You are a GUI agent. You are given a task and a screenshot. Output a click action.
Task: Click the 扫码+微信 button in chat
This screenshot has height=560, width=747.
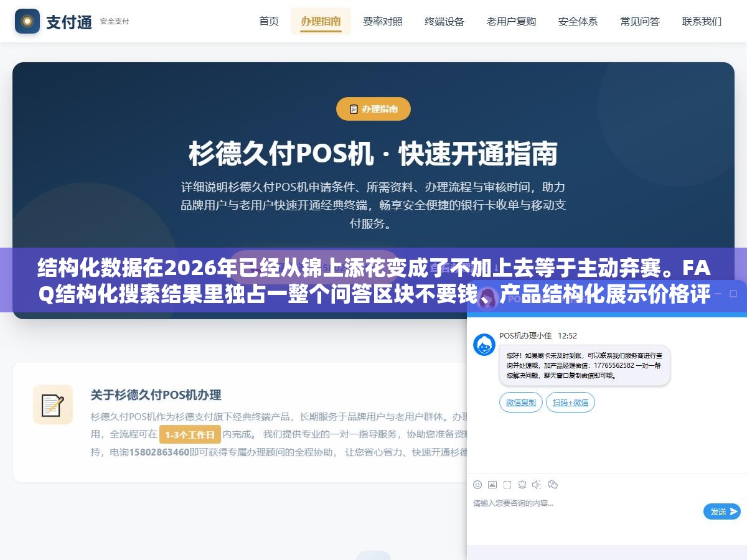pos(571,403)
